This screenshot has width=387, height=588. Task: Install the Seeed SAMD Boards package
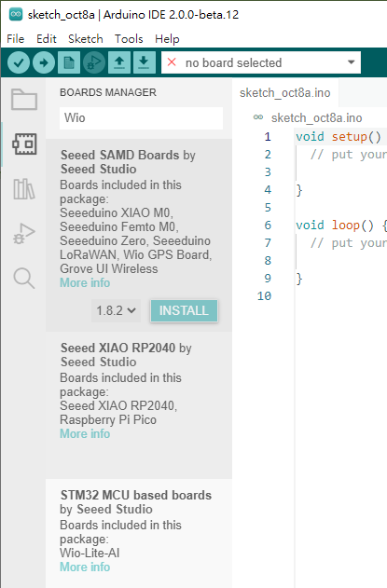[x=184, y=310]
